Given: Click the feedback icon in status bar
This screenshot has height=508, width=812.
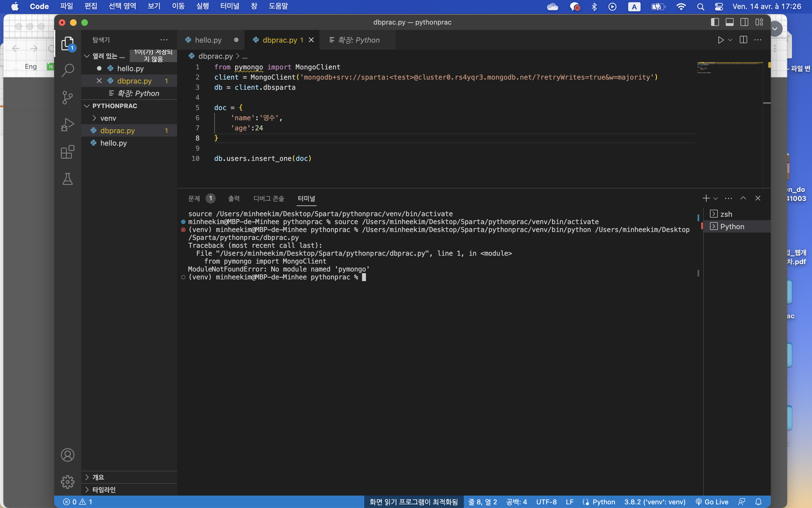Looking at the screenshot, I should pos(742,502).
